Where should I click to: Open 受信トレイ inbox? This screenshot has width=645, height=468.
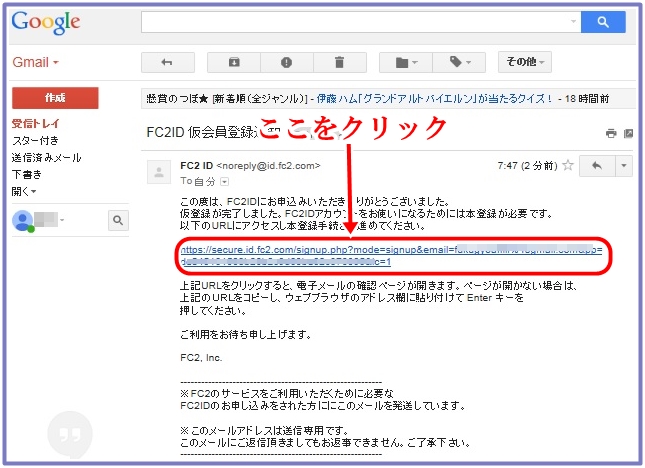click(x=35, y=123)
